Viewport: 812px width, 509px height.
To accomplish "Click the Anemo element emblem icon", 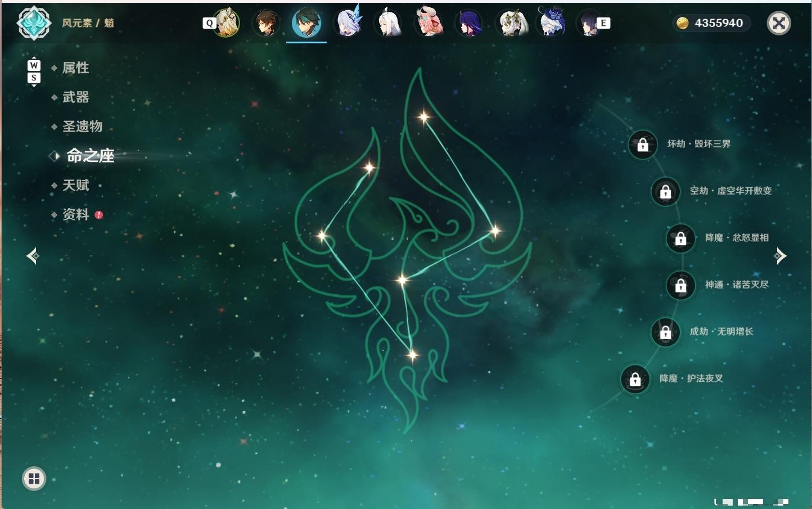I will pos(34,23).
